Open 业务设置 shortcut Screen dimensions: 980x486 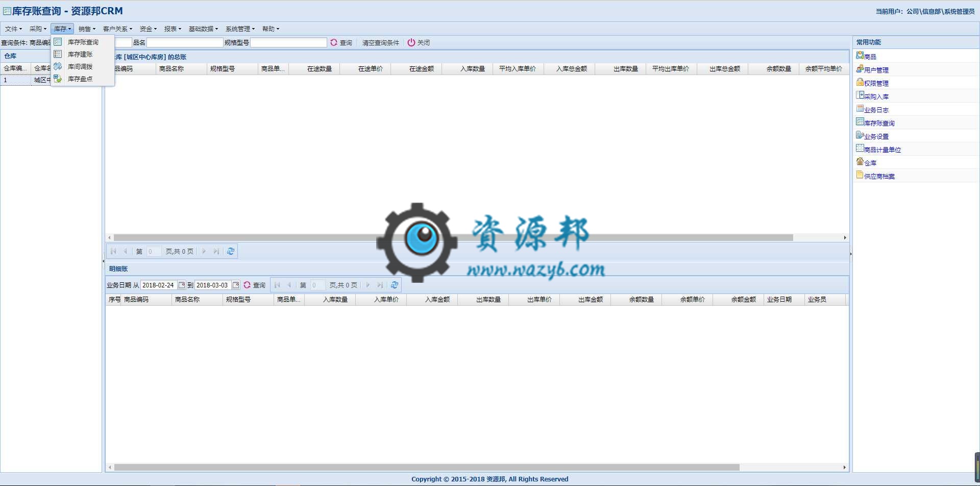(x=872, y=136)
